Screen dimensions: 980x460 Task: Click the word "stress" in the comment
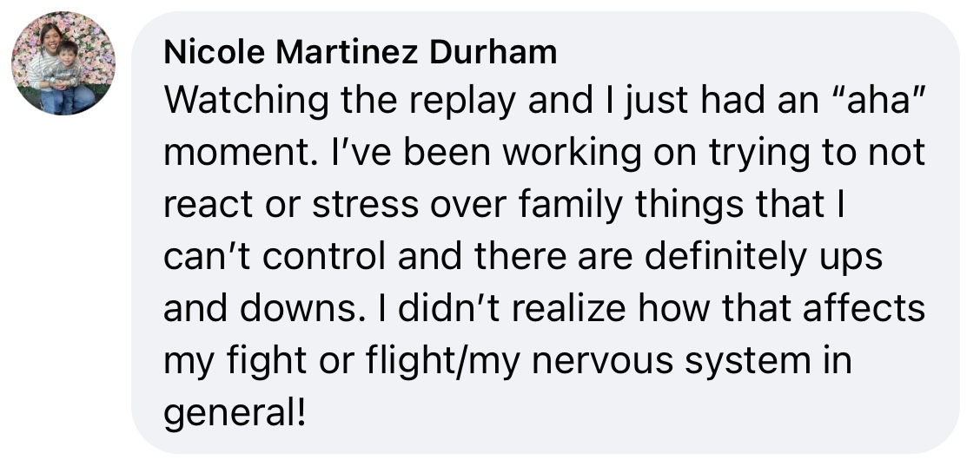(365, 207)
